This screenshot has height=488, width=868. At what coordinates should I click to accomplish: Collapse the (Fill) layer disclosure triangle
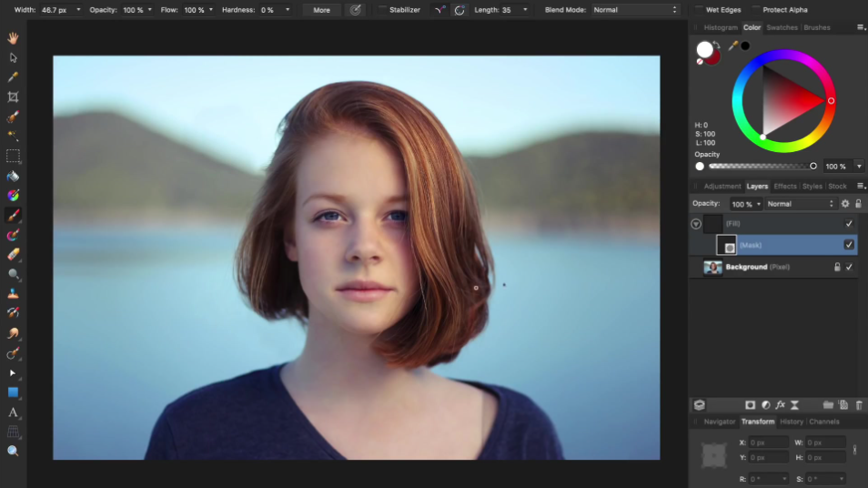(696, 224)
